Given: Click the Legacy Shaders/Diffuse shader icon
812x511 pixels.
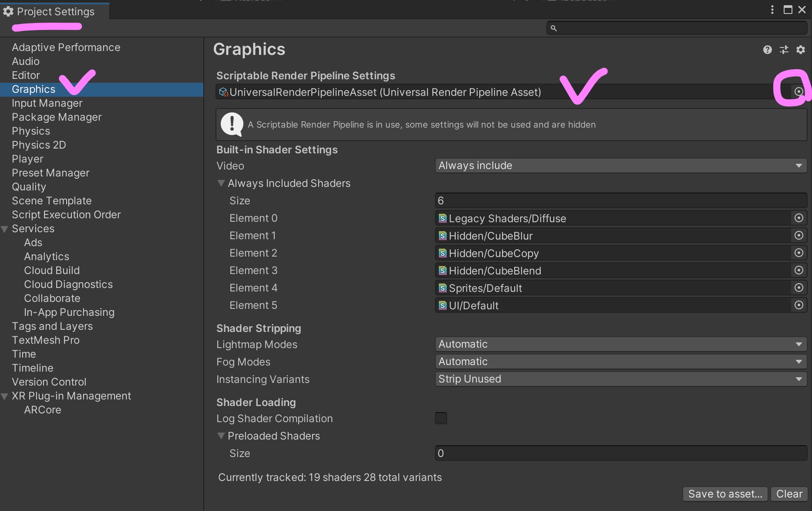Looking at the screenshot, I should (x=443, y=218).
